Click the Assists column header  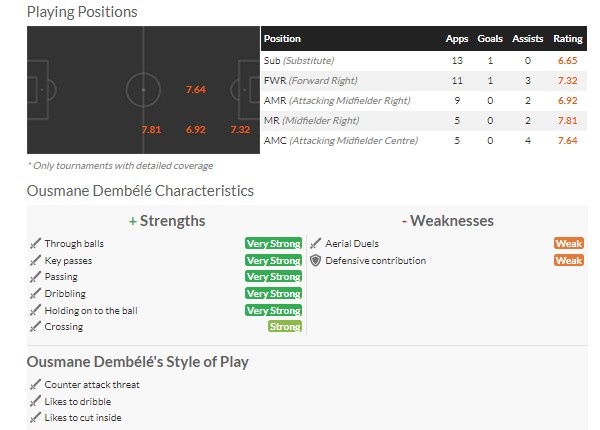(528, 39)
